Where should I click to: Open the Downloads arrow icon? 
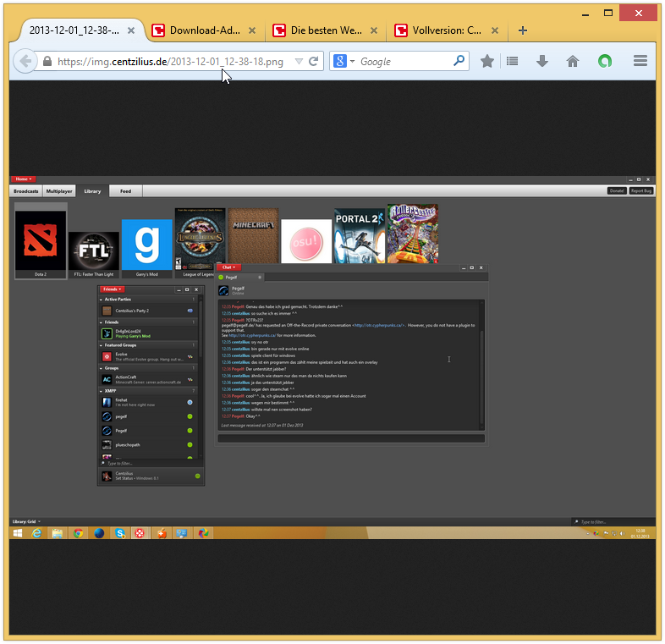542,61
